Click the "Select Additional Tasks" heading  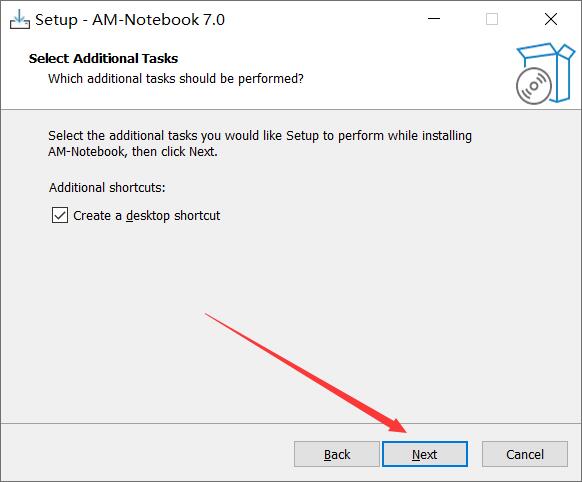pyautogui.click(x=103, y=59)
